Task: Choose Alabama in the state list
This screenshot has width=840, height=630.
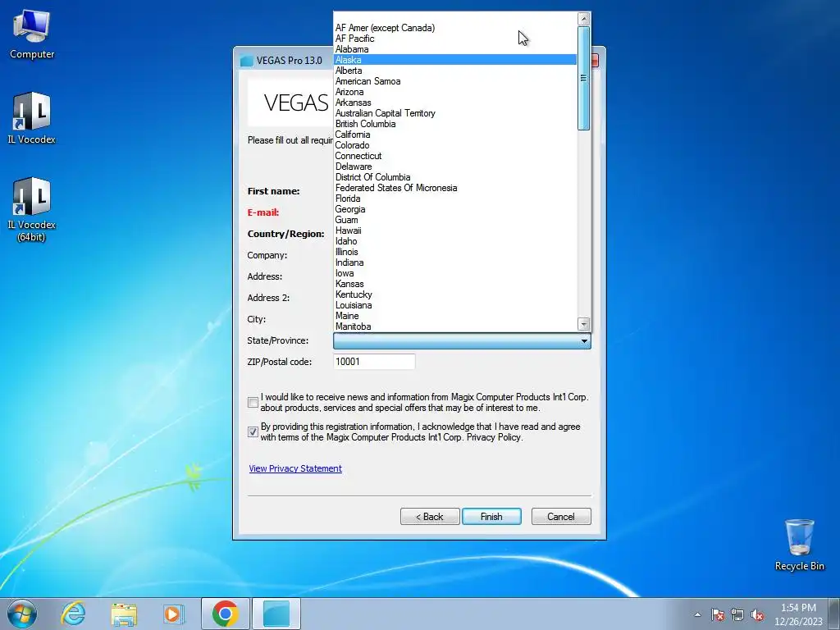Action: [x=454, y=49]
